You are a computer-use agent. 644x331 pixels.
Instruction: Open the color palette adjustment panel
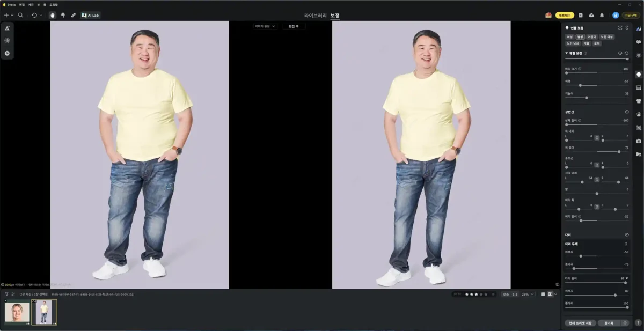pos(639,41)
